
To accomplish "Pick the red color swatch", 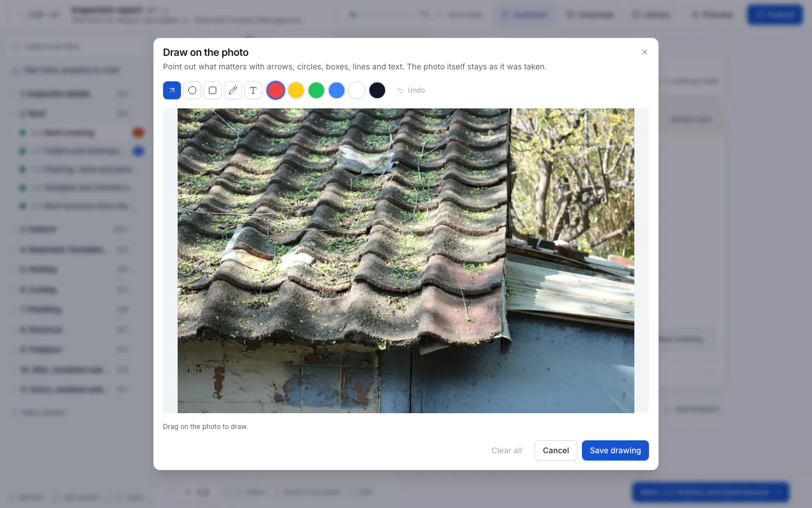I will (276, 90).
